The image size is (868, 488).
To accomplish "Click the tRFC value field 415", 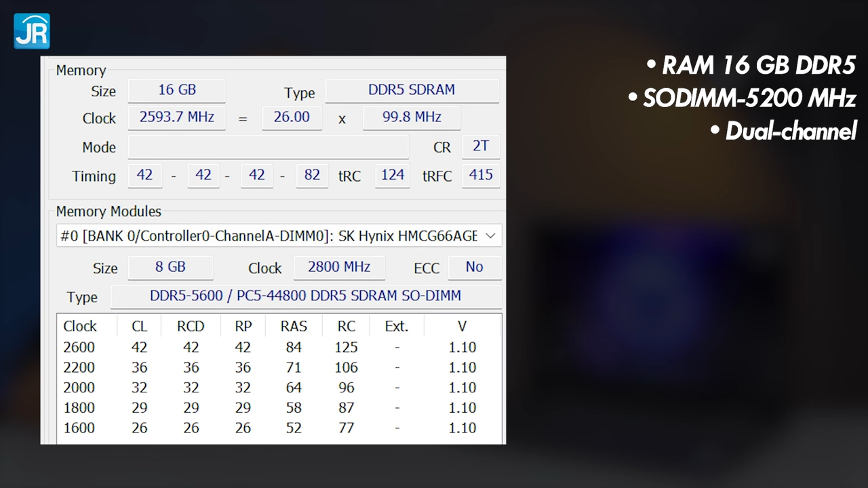I will point(481,176).
